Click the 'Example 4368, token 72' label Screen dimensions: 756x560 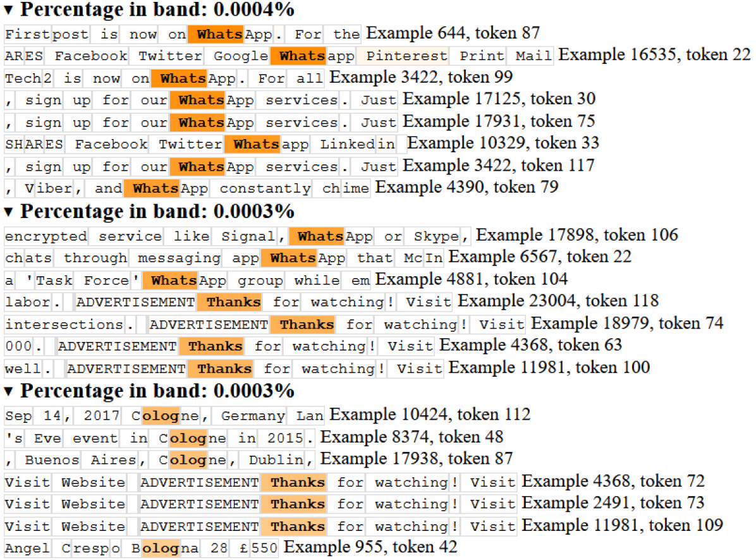(613, 482)
